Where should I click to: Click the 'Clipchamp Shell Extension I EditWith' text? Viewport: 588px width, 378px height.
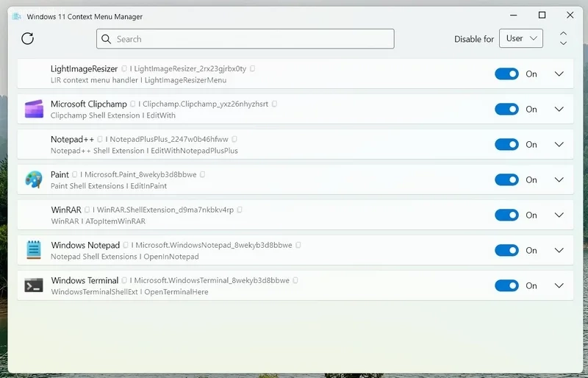click(113, 115)
